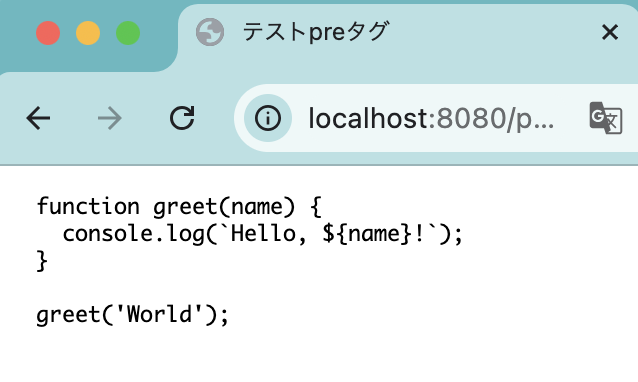Close the テストpreタグ tab

tap(610, 32)
